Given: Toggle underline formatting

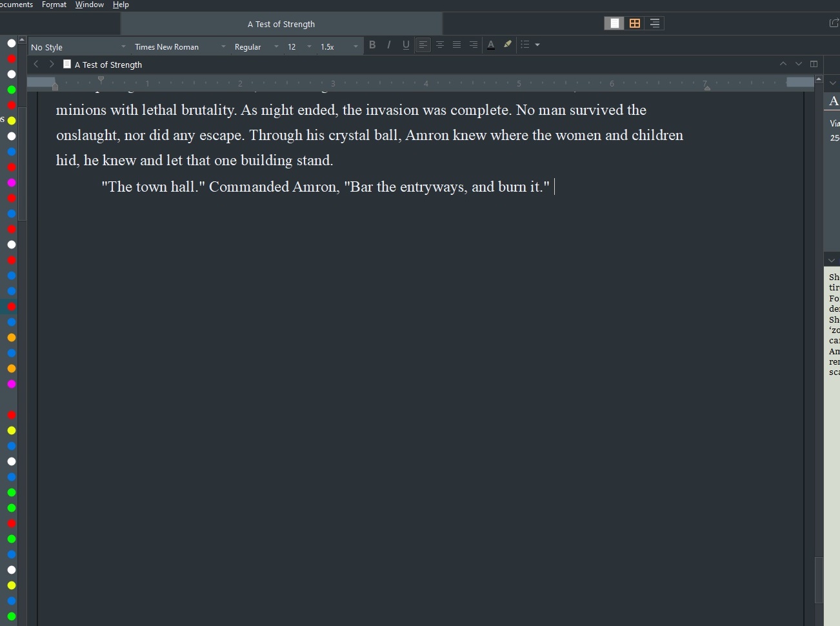Looking at the screenshot, I should (x=406, y=45).
